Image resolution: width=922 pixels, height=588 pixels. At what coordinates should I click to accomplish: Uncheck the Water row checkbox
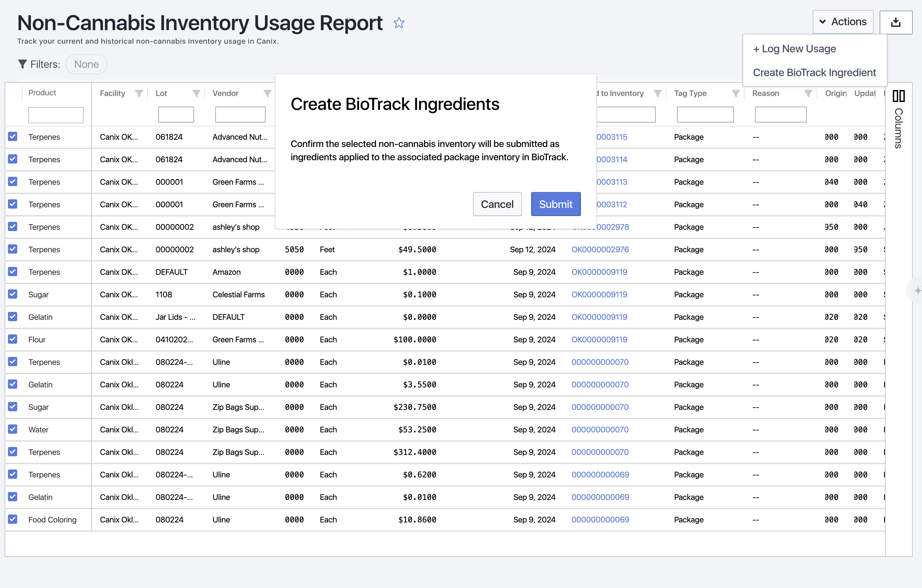(13, 429)
